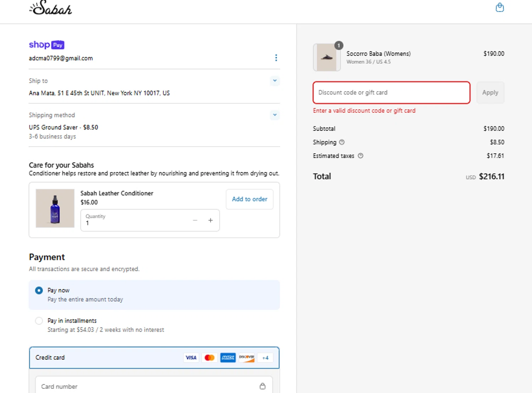Click the Estimated taxes $17.61 value
532x393 pixels.
tap(495, 156)
